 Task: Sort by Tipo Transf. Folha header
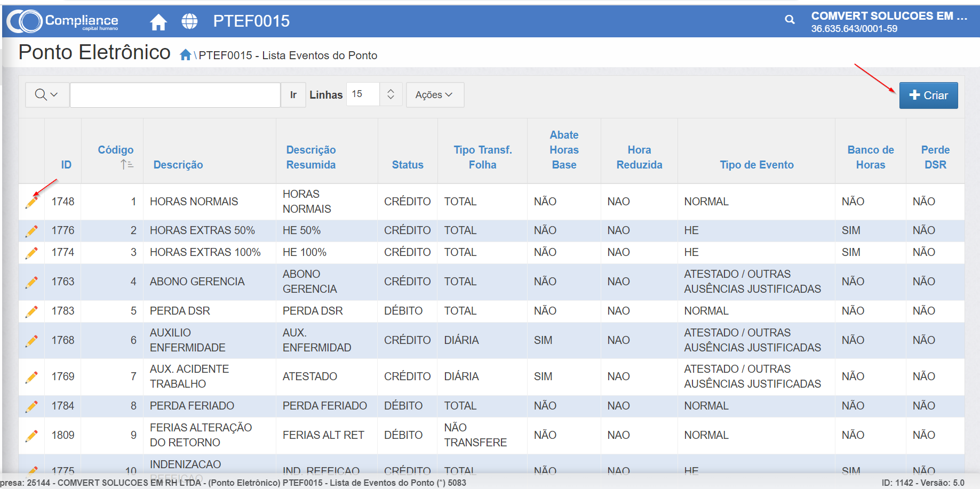(483, 157)
